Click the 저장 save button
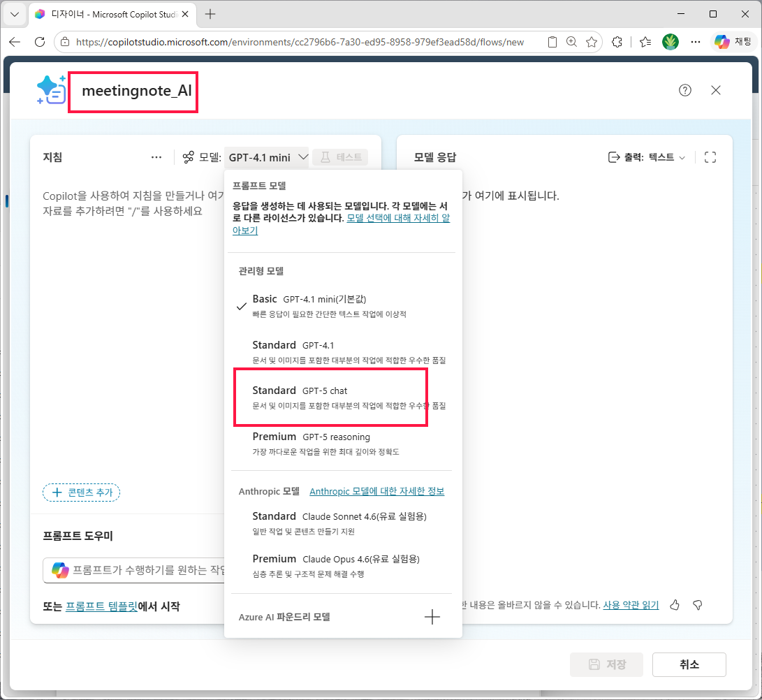Viewport: 762px width, 700px height. click(606, 664)
